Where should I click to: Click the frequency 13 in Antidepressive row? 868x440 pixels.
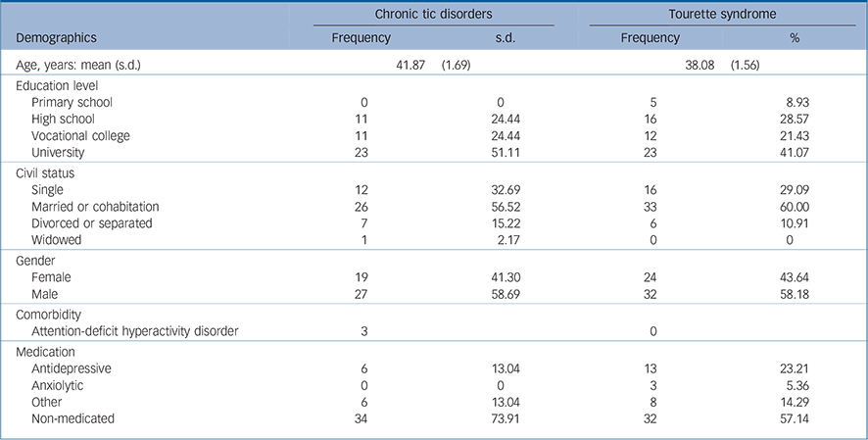coord(651,368)
